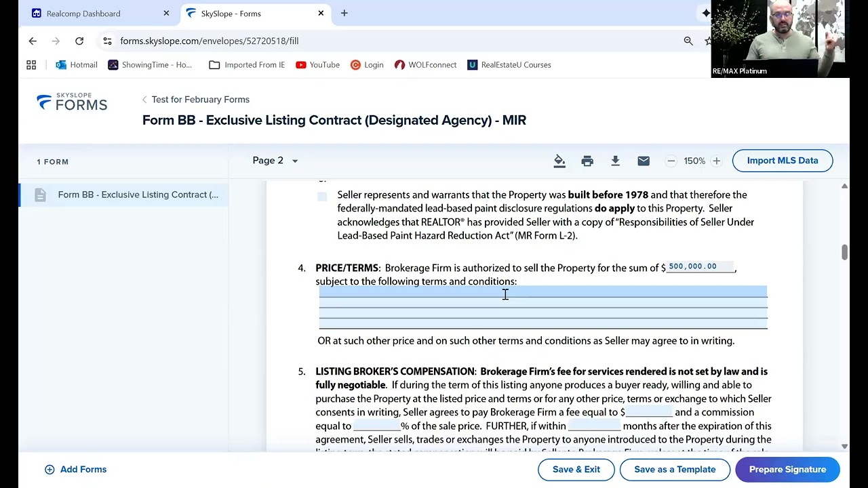Viewport: 868px width, 488px height.
Task: Open the browser apps grid icon
Action: 31,65
